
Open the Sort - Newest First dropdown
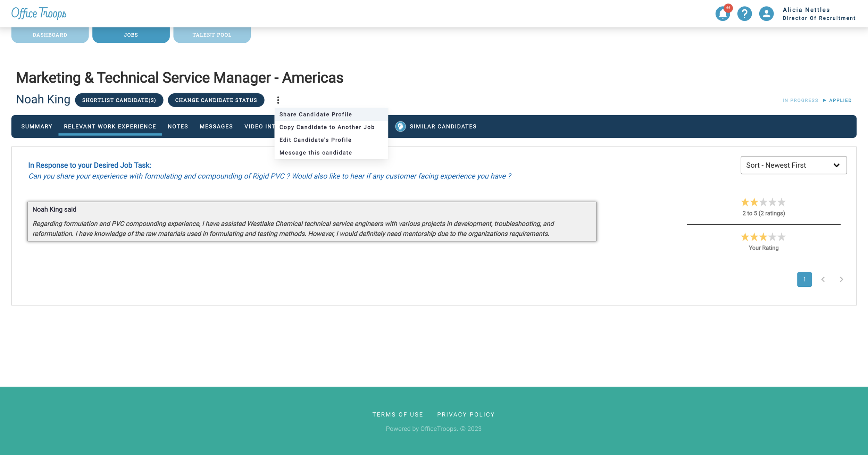click(793, 165)
